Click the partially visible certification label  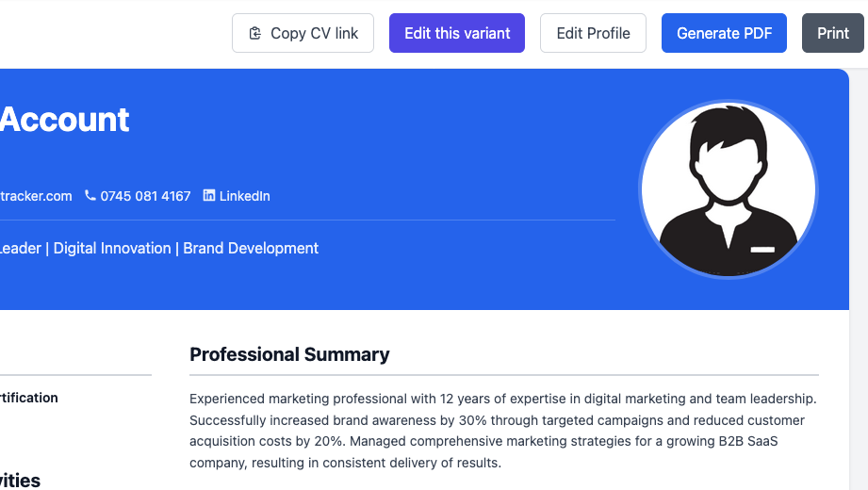pos(29,398)
